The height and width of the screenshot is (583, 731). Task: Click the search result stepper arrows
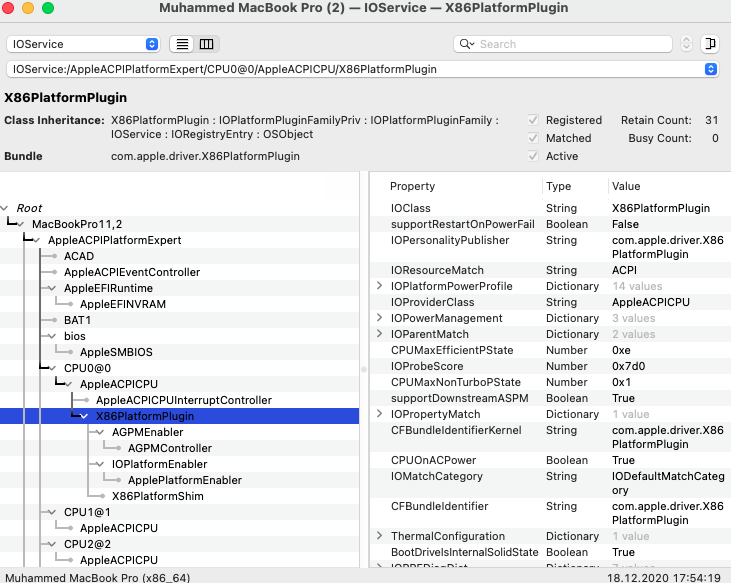(686, 44)
